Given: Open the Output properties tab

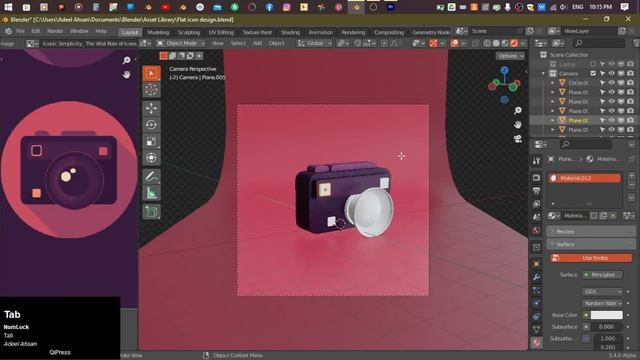Looking at the screenshot, I should tap(536, 191).
